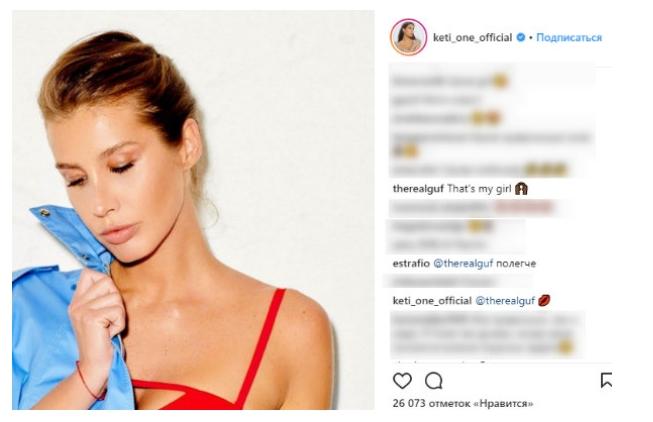Visit therealguf commenter profile

[418, 189]
